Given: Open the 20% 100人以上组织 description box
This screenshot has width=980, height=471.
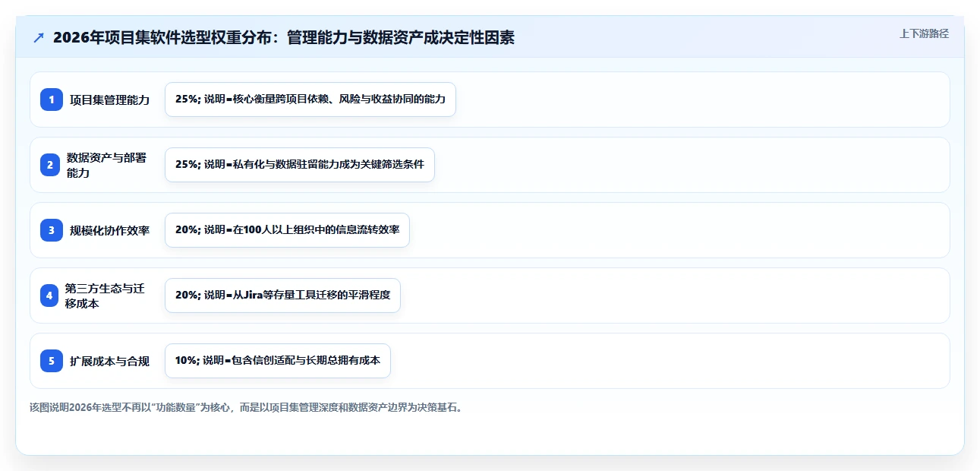Looking at the screenshot, I should tap(287, 230).
